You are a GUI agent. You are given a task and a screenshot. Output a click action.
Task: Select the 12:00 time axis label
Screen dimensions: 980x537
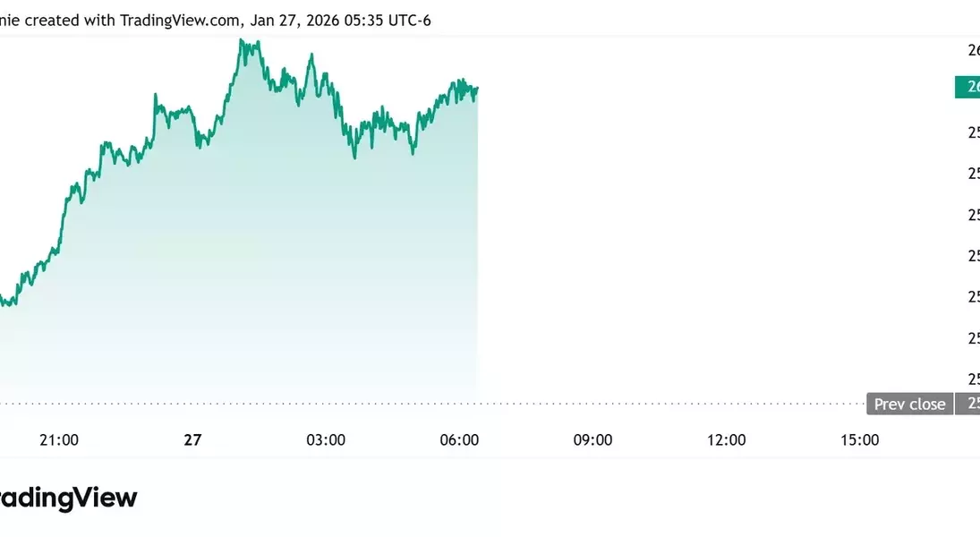pyautogui.click(x=726, y=439)
